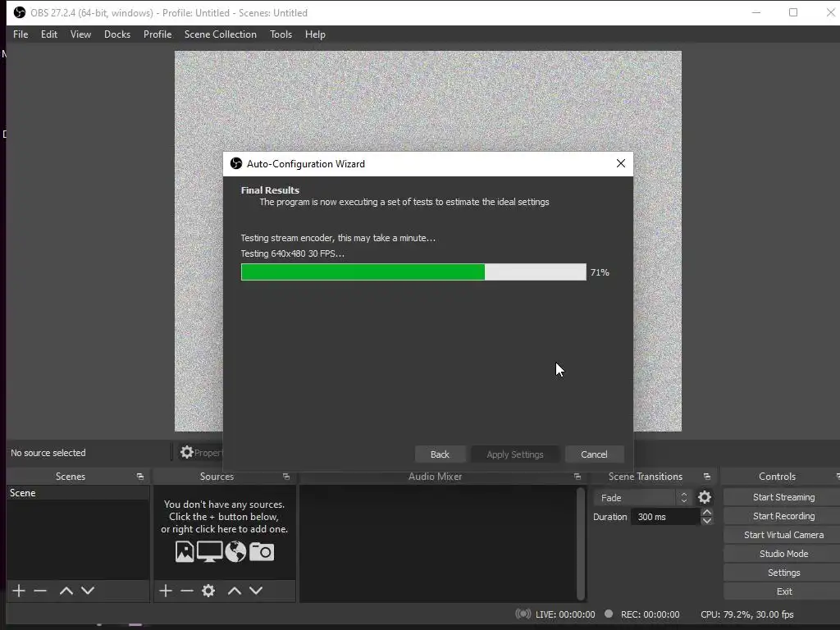The height and width of the screenshot is (630, 840).
Task: Cancel the Auto-Configuration Wizard
Action: click(594, 454)
